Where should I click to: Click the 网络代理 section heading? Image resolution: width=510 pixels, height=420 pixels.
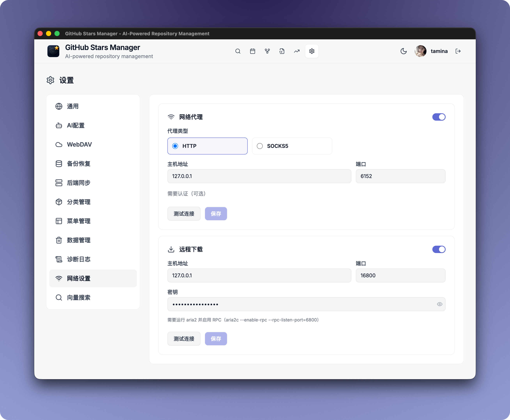coord(191,117)
